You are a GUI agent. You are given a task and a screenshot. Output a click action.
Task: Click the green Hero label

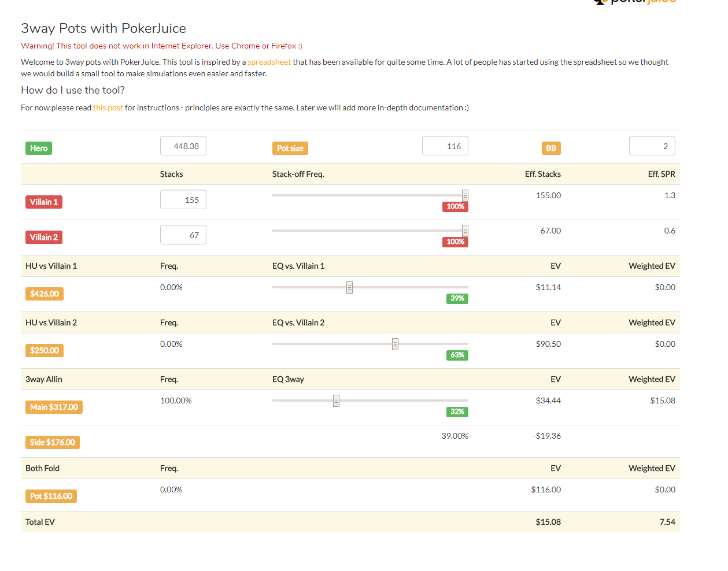click(x=39, y=149)
